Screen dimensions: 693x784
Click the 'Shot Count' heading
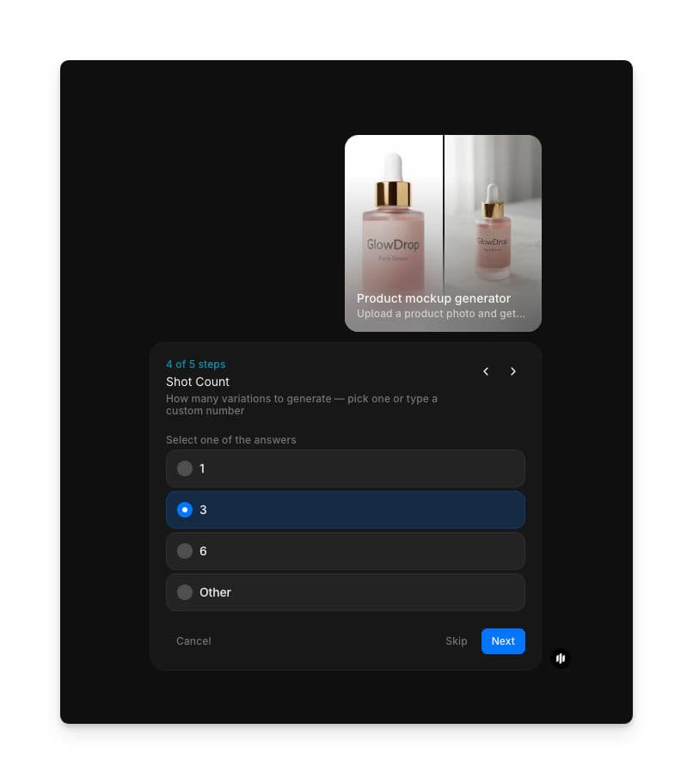point(198,382)
